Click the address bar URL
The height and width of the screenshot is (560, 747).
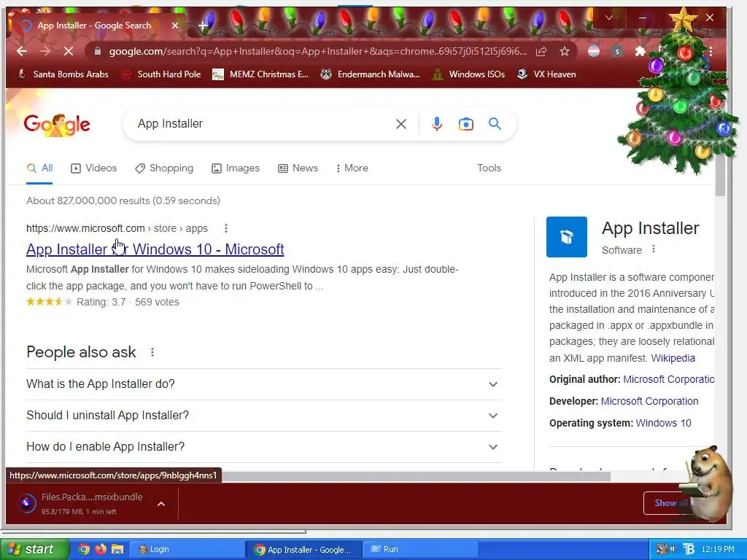pos(318,52)
